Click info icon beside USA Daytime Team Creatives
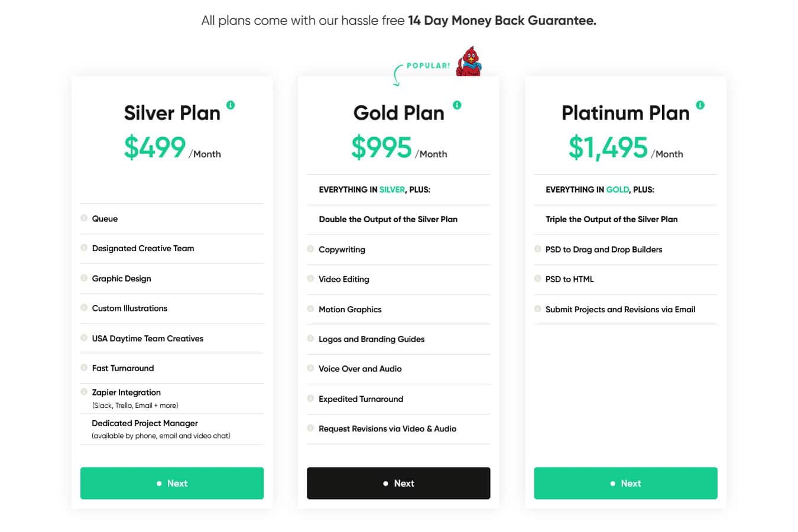Image resolution: width=798 pixels, height=532 pixels. [84, 338]
